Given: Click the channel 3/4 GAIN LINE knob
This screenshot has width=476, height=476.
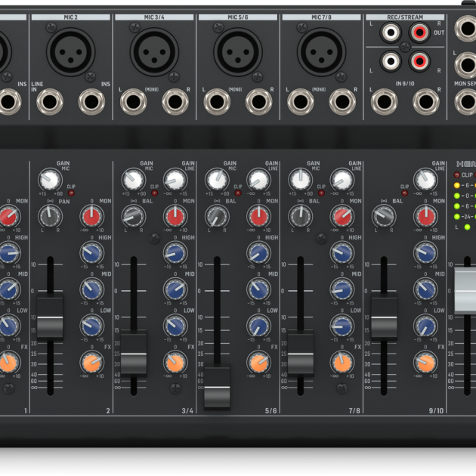Looking at the screenshot, I should tap(175, 180).
